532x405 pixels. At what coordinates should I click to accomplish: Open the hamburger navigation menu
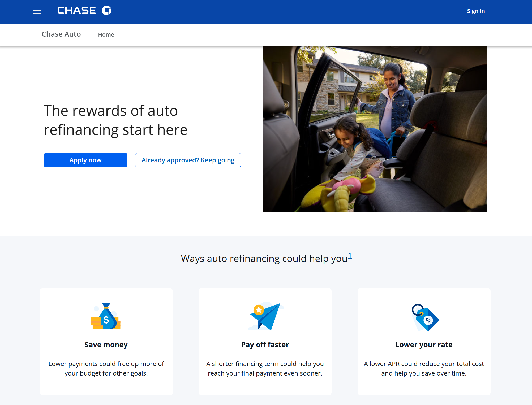[x=37, y=10]
